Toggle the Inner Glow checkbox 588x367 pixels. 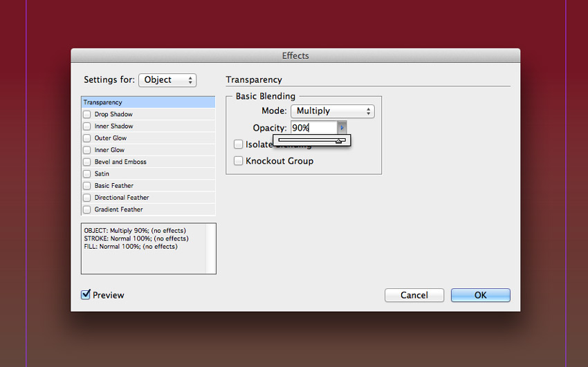point(87,150)
